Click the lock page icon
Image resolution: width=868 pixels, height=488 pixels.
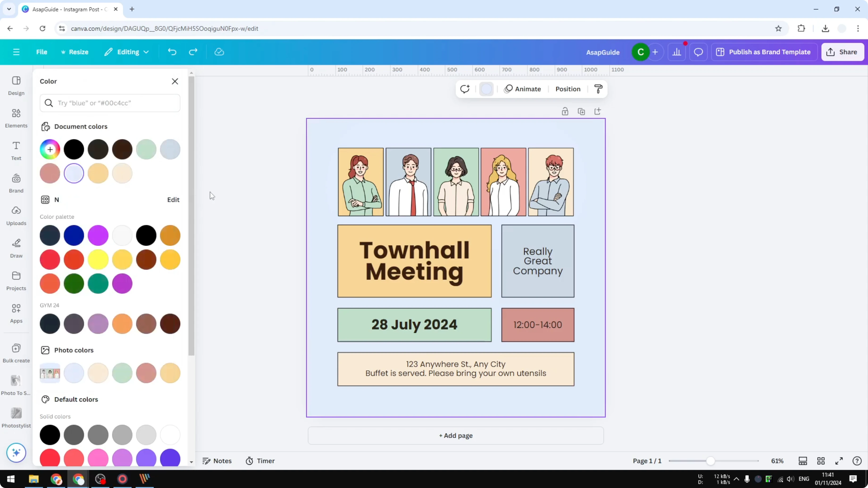(x=565, y=112)
